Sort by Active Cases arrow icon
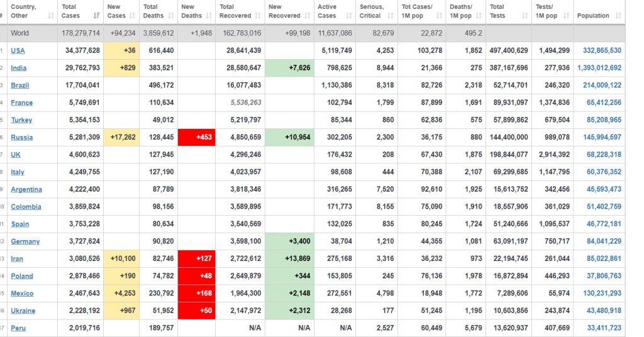 (x=349, y=16)
